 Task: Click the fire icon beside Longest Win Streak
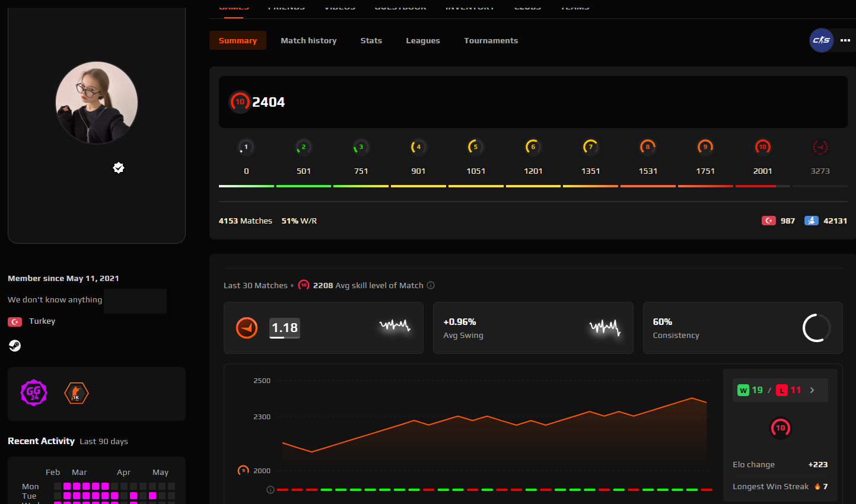coord(817,486)
